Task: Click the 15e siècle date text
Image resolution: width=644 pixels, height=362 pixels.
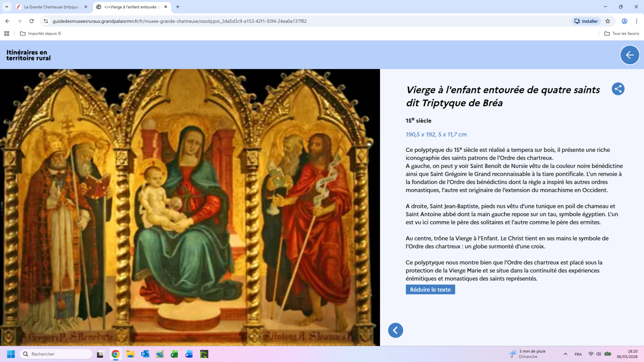Action: pos(418,120)
